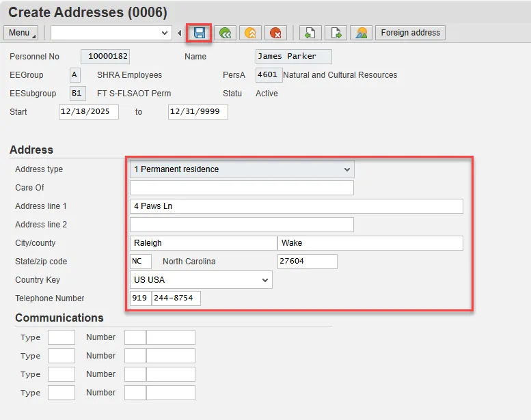This screenshot has height=420, width=531.
Task: Click the Telephone Number label
Action: (x=49, y=298)
